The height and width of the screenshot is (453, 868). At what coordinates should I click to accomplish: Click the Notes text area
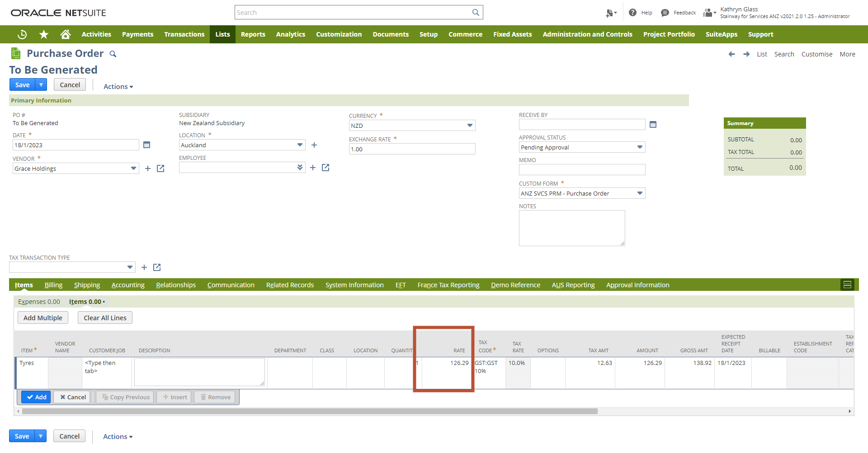[x=572, y=228]
